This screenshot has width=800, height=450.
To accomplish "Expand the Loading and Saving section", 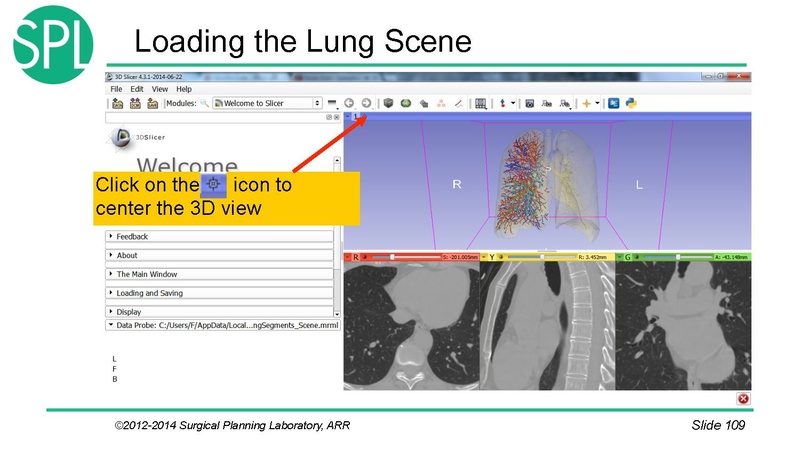I will 219,293.
